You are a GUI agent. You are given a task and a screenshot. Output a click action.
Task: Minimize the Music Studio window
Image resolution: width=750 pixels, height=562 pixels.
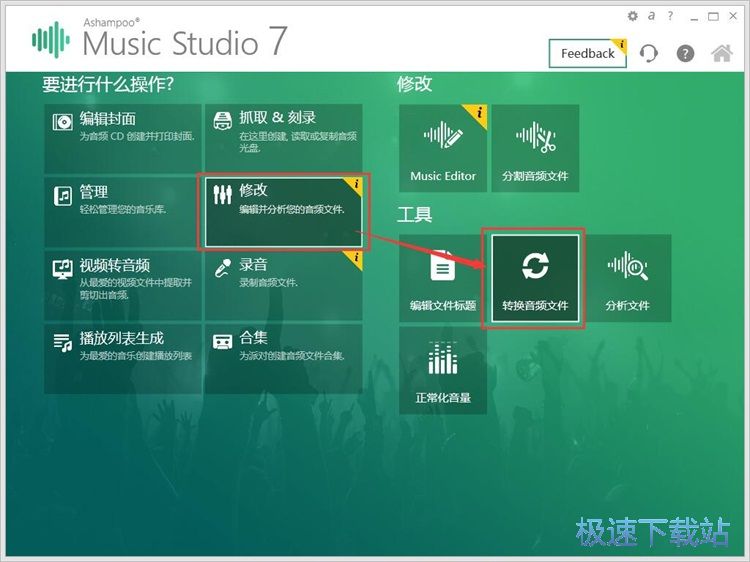[695, 17]
